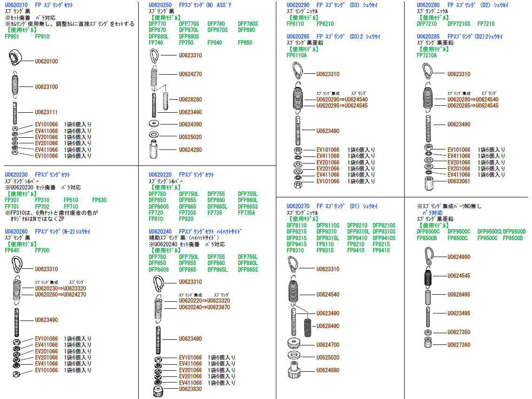Click the blue heading U0620270 (D1)
Image resolution: width=532 pixels, height=399 pixels.
(332, 206)
